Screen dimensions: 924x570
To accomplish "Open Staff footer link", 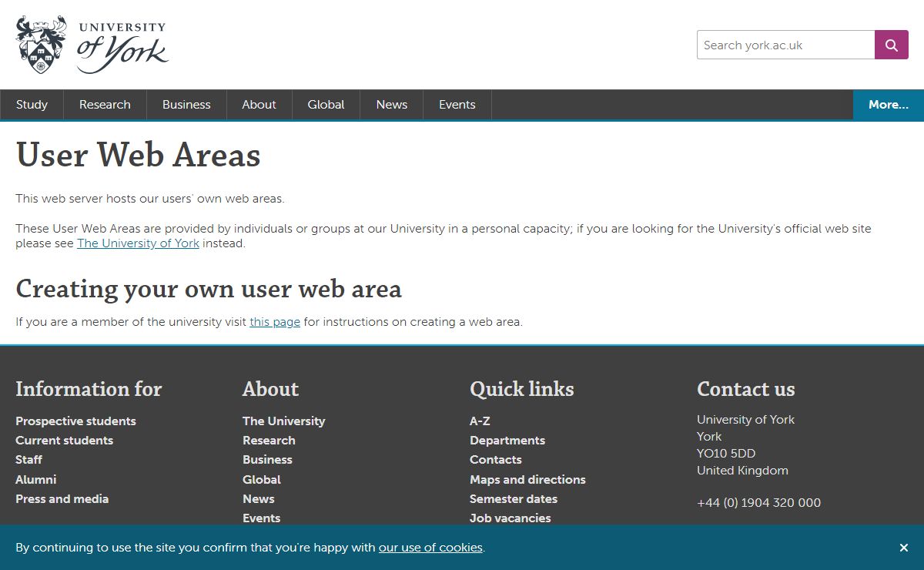I will 28,460.
